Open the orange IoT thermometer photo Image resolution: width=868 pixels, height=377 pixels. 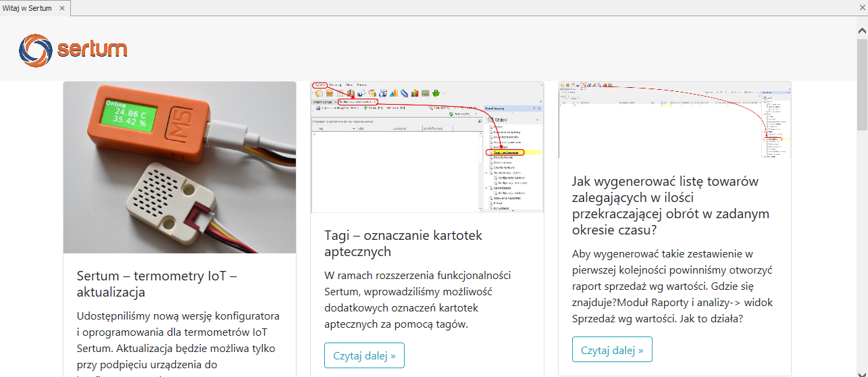180,168
